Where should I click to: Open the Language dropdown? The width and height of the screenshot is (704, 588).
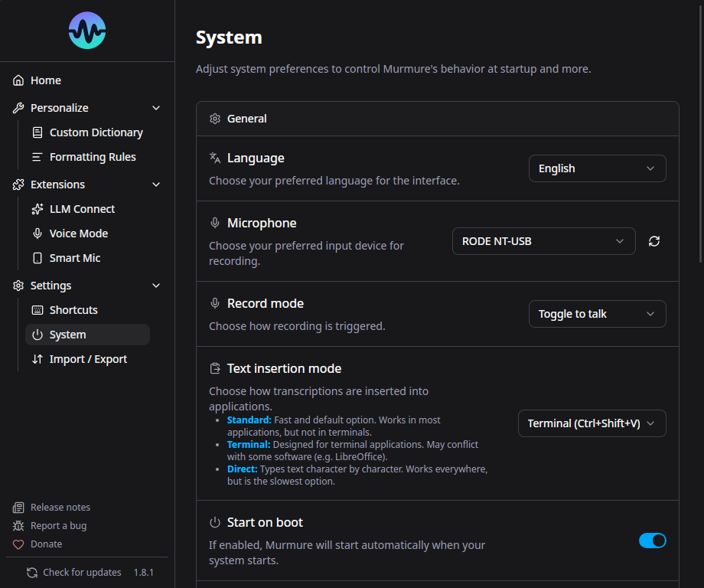point(597,168)
